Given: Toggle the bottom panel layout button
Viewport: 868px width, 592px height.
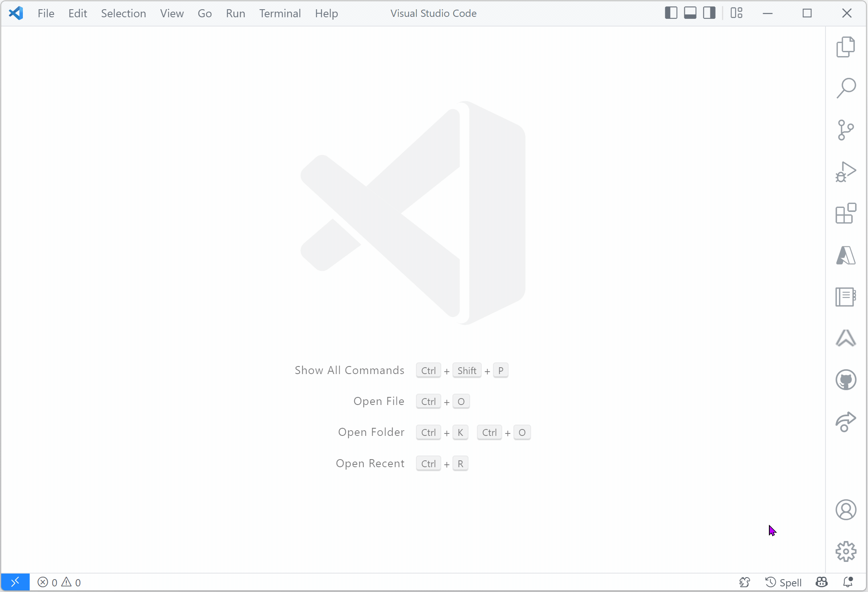Looking at the screenshot, I should tap(690, 13).
